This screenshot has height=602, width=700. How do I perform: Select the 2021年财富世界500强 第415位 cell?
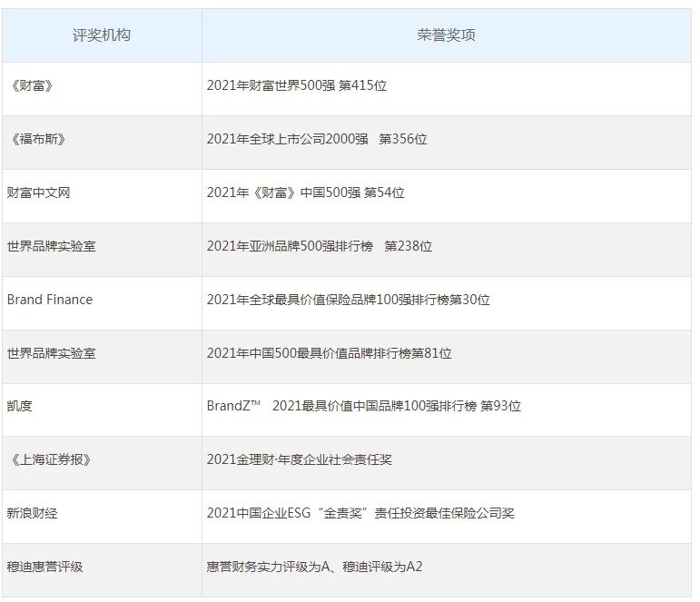[447, 89]
